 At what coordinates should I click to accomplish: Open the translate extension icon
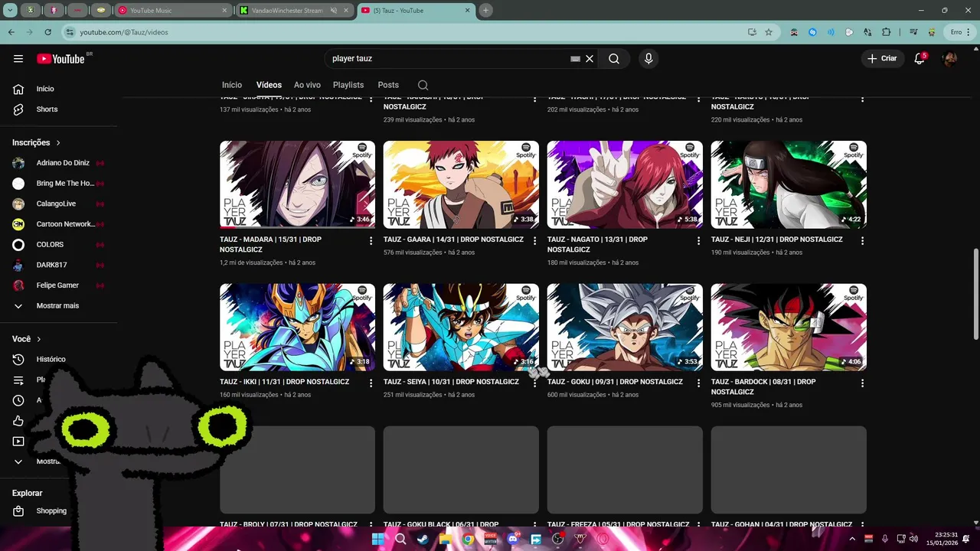pos(867,32)
